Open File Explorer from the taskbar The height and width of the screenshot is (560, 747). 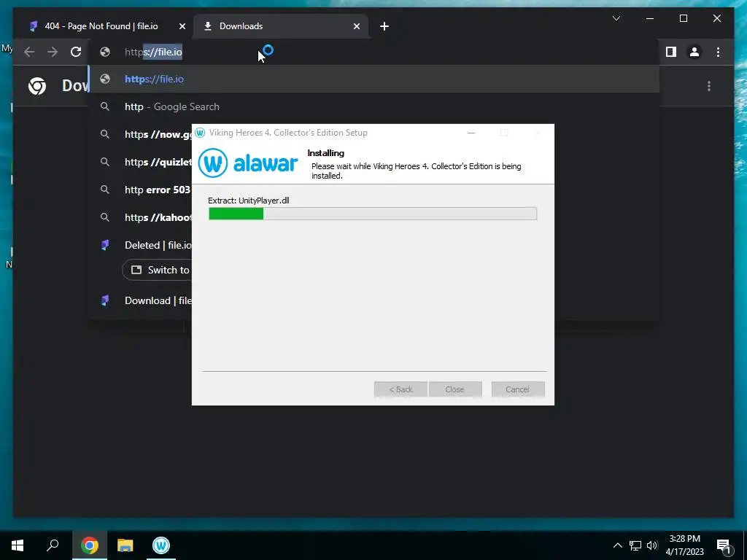click(125, 545)
